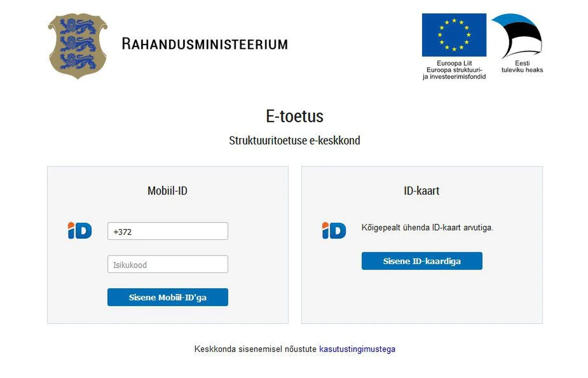Click empty area inside ID-kaart panel

click(x=422, y=298)
